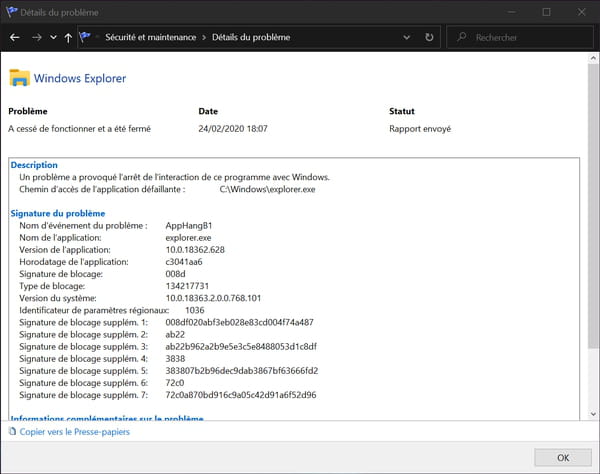Viewport: 600px width, 474px height.
Task: Select the path 'C:\Windows\explorer.exe'
Action: point(267,189)
